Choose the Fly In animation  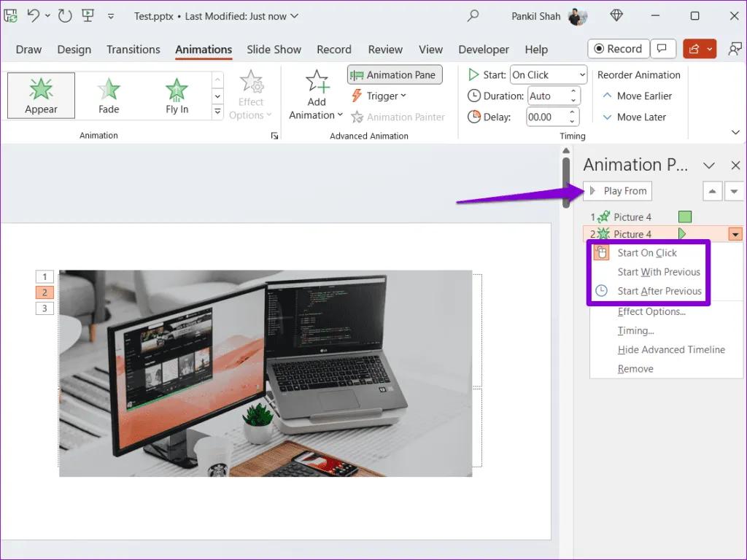(177, 95)
